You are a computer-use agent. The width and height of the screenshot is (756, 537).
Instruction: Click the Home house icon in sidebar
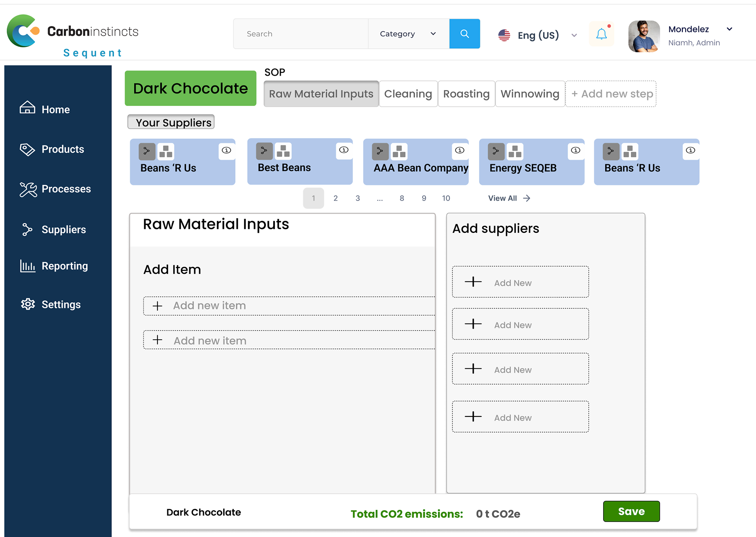[x=27, y=108]
